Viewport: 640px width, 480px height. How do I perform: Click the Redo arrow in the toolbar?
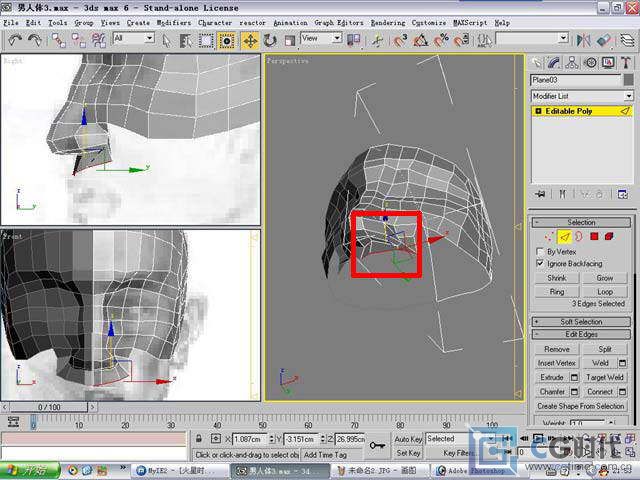click(35, 40)
